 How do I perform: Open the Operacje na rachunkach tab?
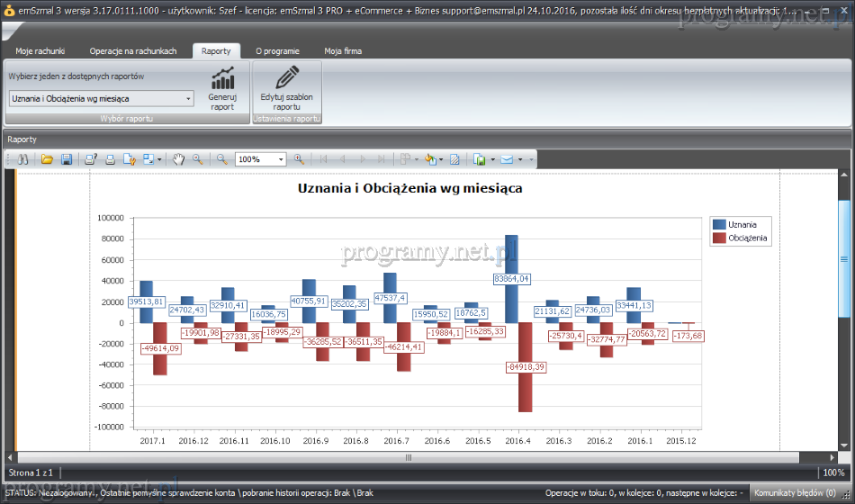coord(132,51)
